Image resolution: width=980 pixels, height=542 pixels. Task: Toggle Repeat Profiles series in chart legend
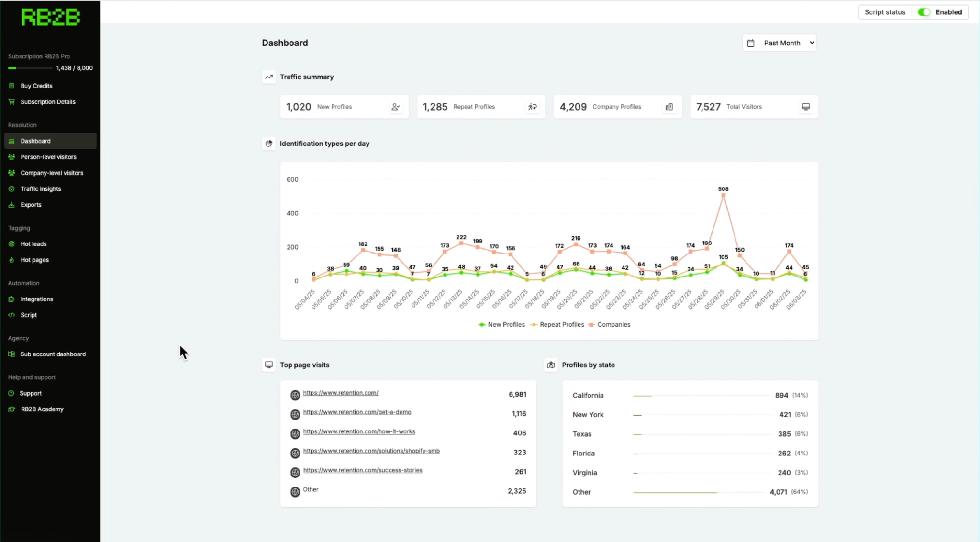(557, 324)
